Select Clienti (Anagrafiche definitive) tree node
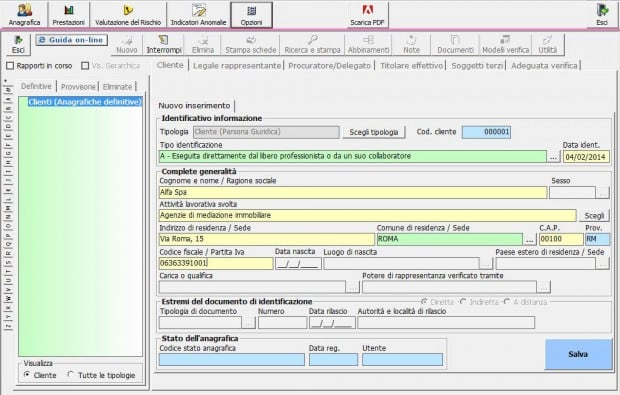Image resolution: width=620 pixels, height=395 pixels. click(x=85, y=102)
